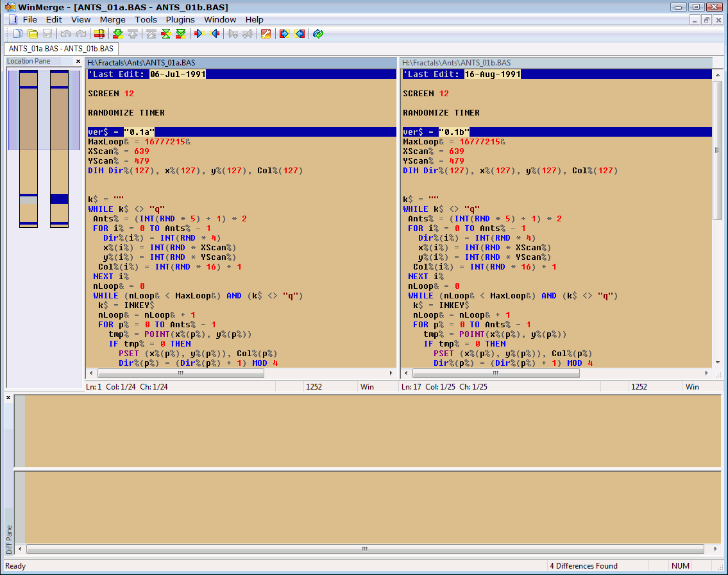Viewport: 728px width, 575px height.
Task: Click the Copy All to Right icon
Action: 284,33
